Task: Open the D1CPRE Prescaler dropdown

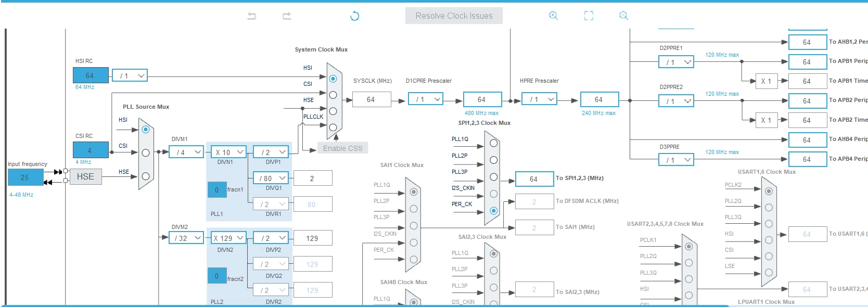Action: click(426, 99)
